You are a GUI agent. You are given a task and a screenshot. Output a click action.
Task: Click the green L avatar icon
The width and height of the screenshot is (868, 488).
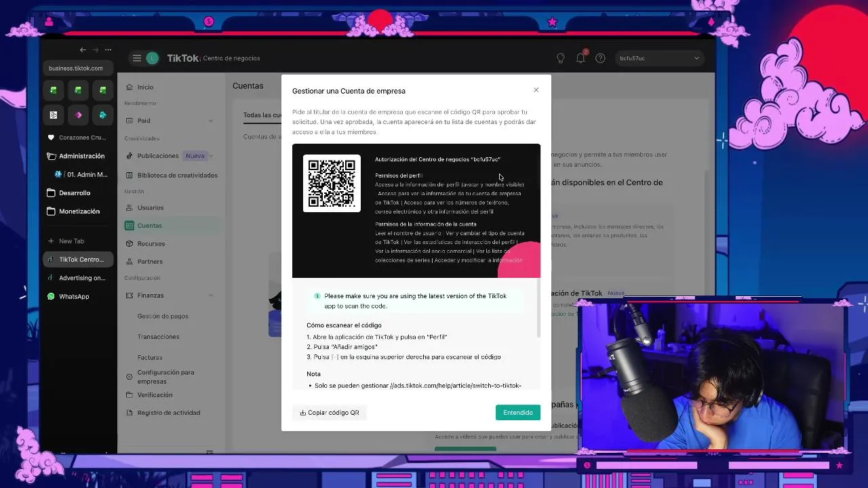[x=153, y=58]
